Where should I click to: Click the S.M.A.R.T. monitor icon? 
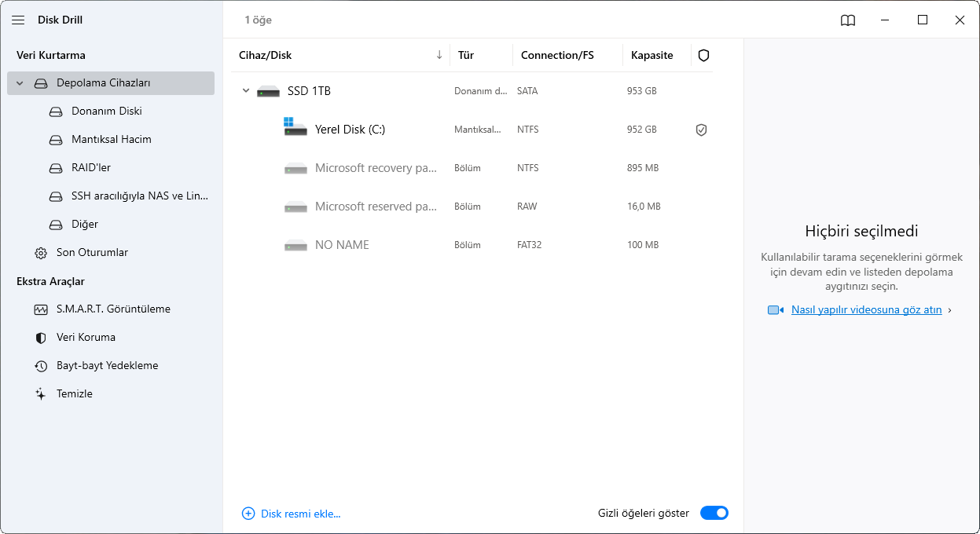click(41, 309)
